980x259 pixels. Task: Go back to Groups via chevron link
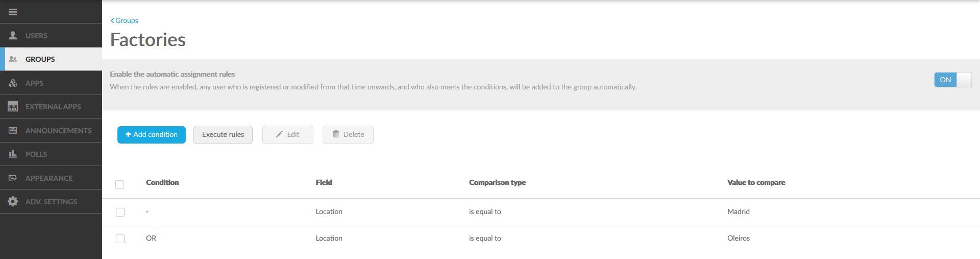point(124,20)
